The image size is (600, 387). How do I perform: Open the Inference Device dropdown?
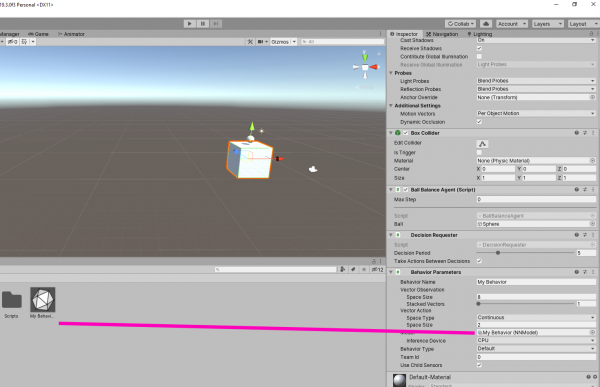536,340
